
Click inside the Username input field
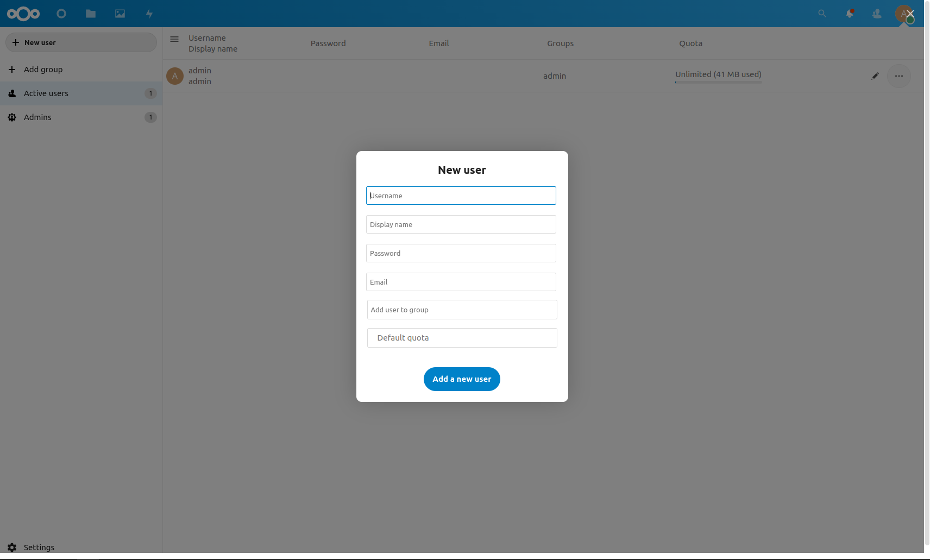tap(461, 196)
